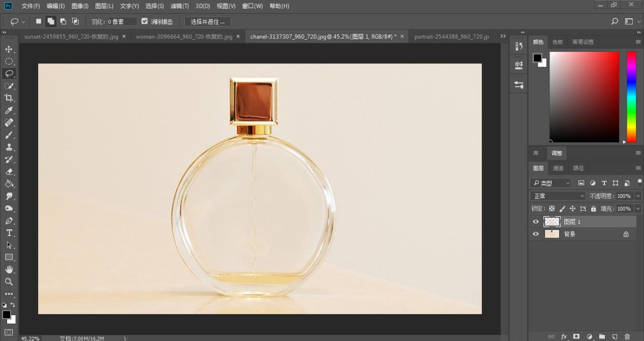The height and width of the screenshot is (341, 644).
Task: Select the Spot Healing Brush tool
Action: tap(9, 123)
